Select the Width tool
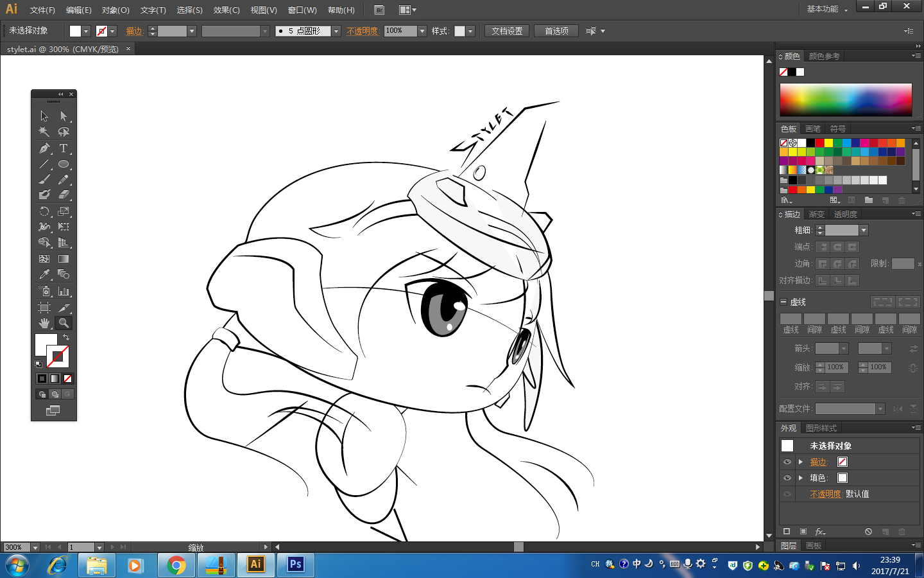 [44, 227]
